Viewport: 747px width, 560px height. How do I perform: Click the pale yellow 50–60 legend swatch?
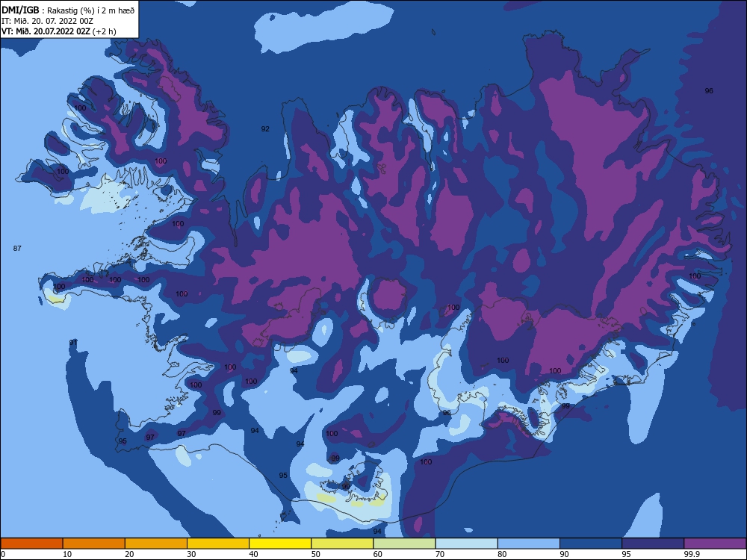click(342, 544)
